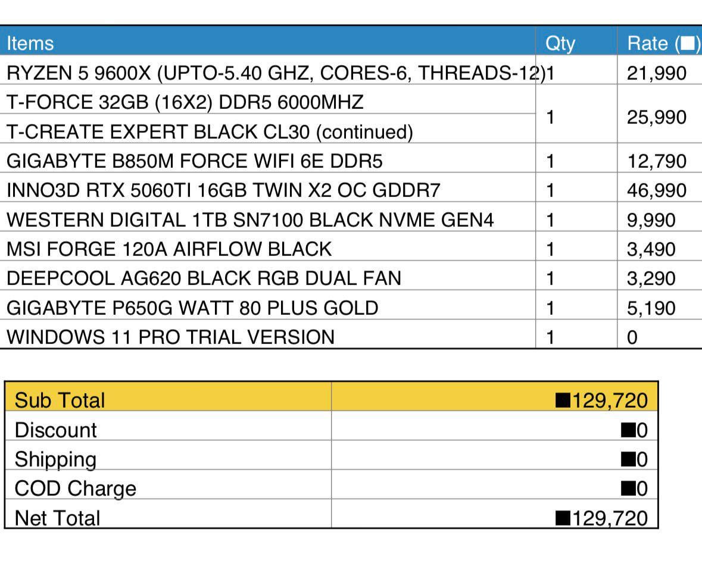Select the MSI Forge 120A Airflow item
Image resolution: width=702 pixels, height=588 pixels.
click(169, 249)
